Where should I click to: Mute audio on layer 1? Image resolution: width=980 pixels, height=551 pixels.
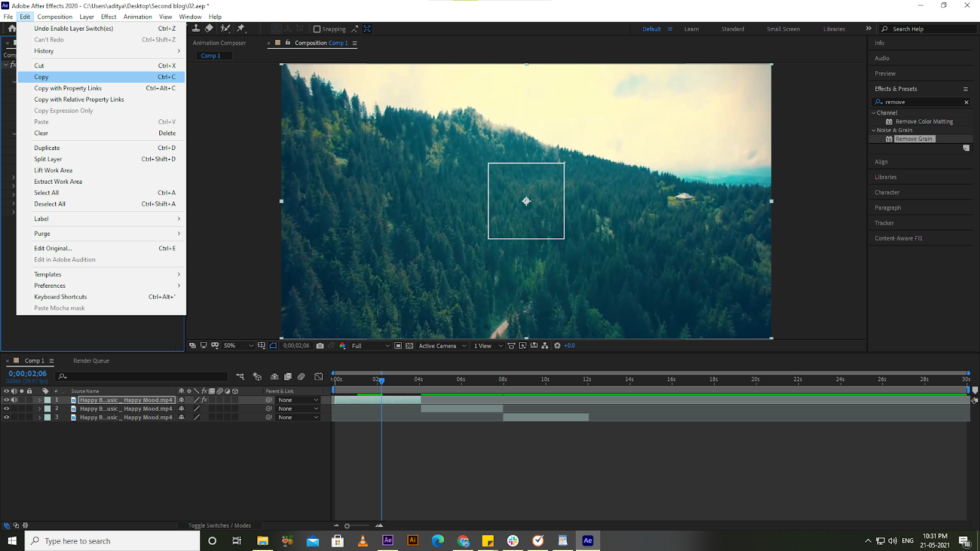coord(15,400)
